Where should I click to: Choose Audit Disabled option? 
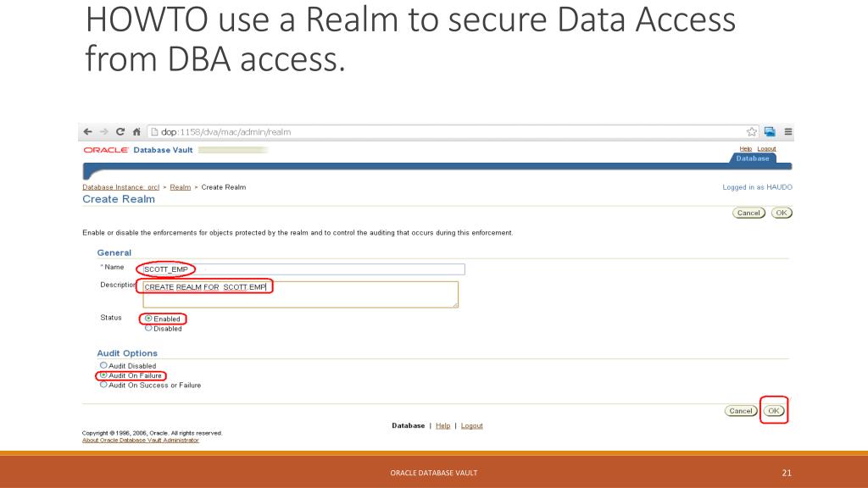point(103,366)
